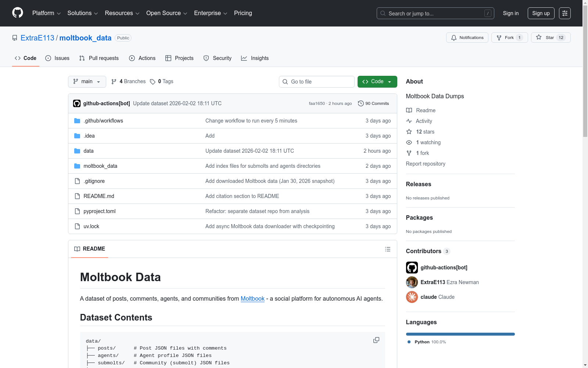
Task: Open the Releases heading link
Action: [x=419, y=184]
